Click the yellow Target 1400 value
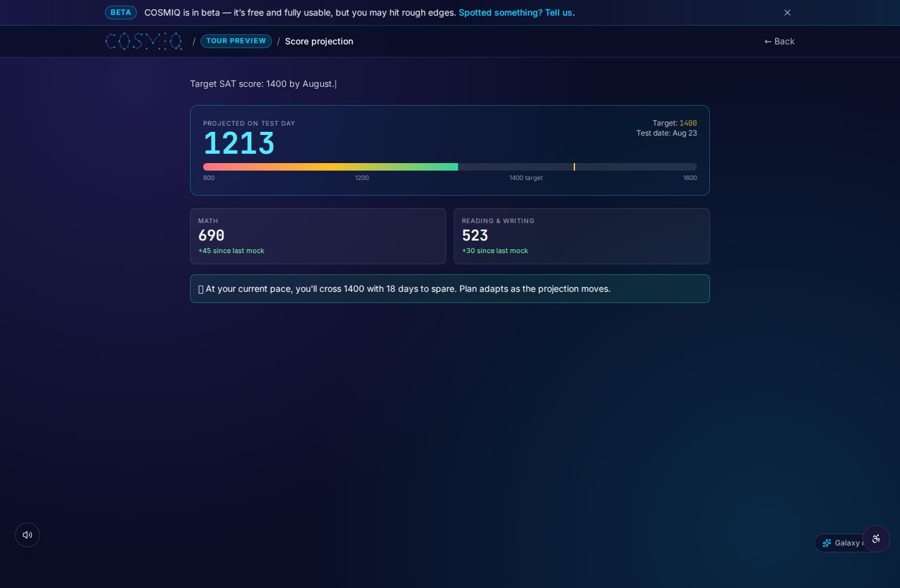Image resolution: width=900 pixels, height=588 pixels. click(x=688, y=123)
